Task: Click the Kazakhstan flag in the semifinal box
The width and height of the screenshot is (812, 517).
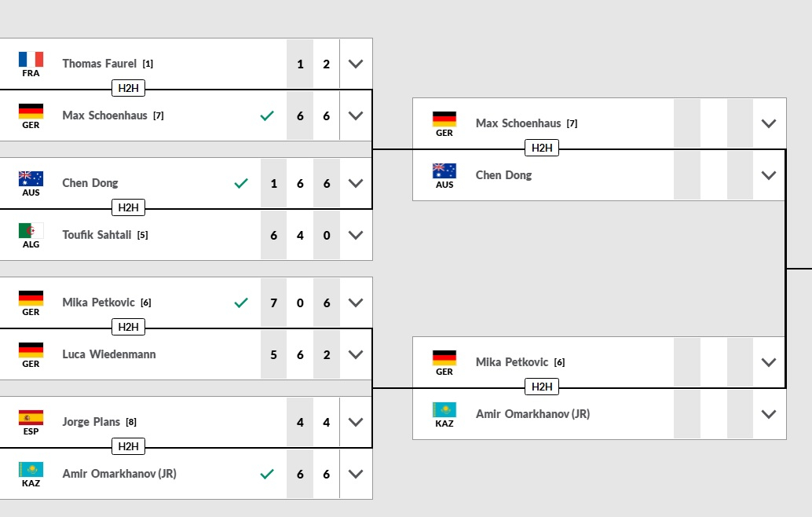Action: 444,410
